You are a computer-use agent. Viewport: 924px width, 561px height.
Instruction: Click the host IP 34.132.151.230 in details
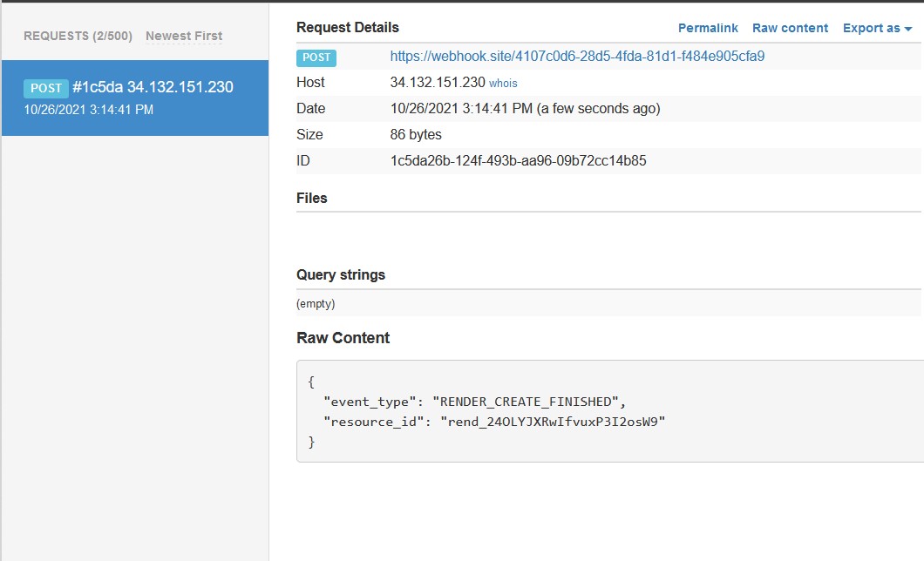pyautogui.click(x=438, y=83)
